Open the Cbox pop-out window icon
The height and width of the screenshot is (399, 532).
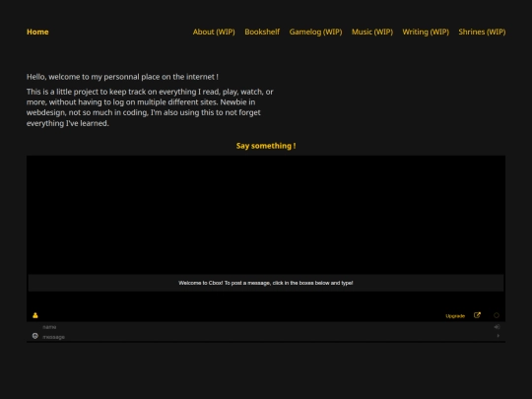(x=477, y=315)
